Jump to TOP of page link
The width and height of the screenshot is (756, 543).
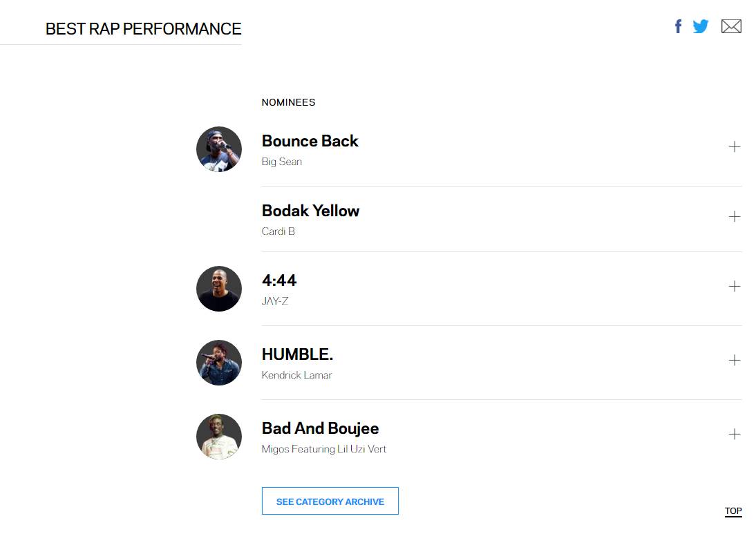(733, 511)
